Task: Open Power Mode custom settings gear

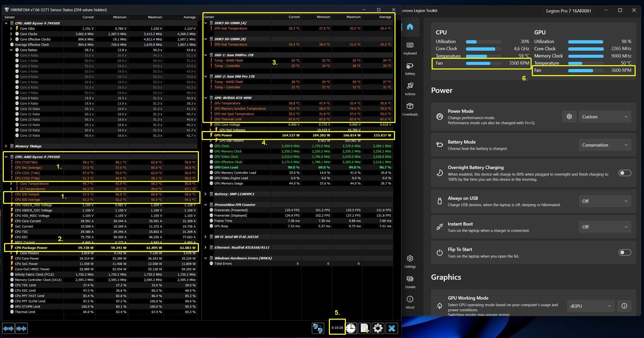Action: [x=569, y=117]
